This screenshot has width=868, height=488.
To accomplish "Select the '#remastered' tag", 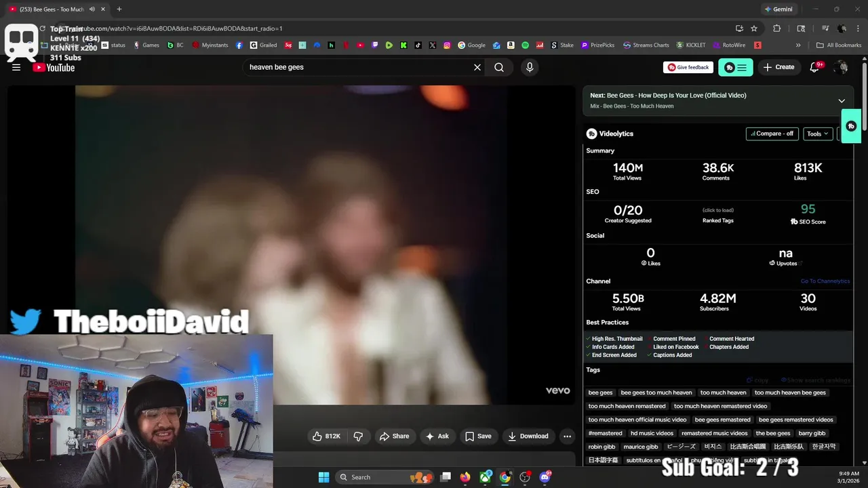I will [x=605, y=433].
